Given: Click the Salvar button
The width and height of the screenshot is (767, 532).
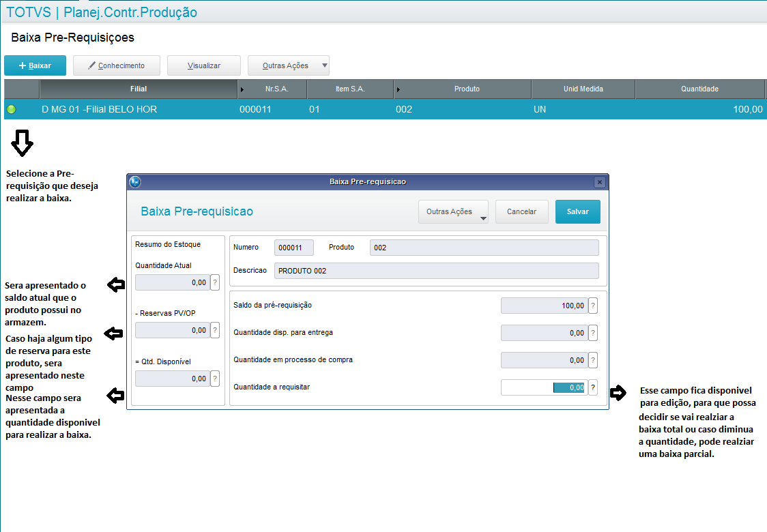Looking at the screenshot, I should tap(578, 211).
